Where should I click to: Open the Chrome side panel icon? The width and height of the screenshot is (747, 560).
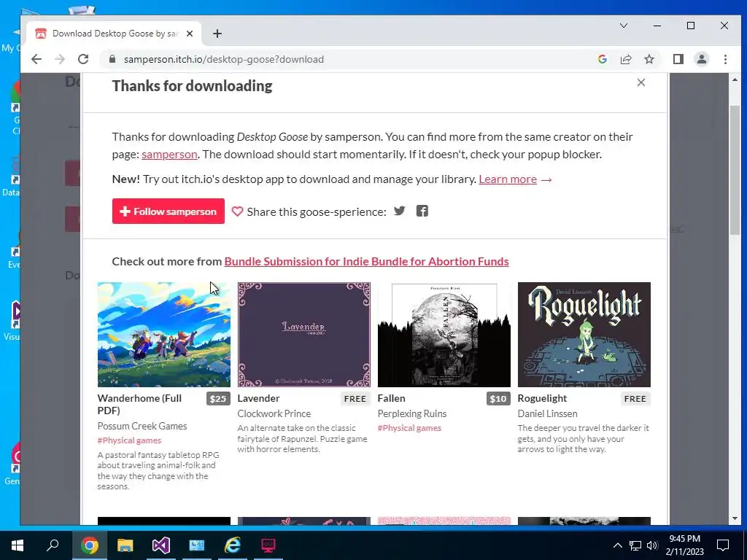click(678, 59)
